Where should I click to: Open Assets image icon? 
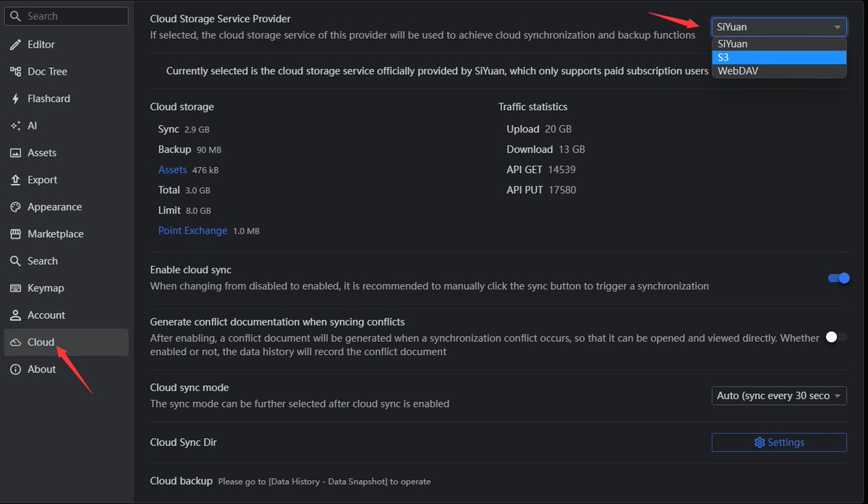pos(14,153)
